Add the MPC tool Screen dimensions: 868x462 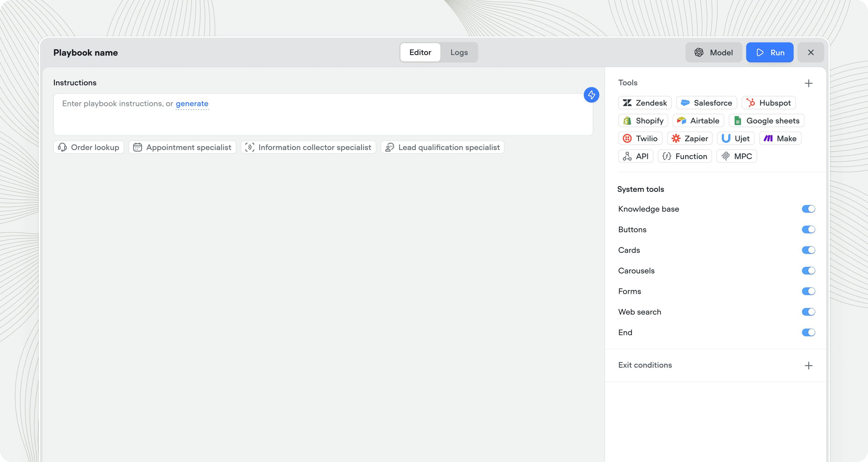[736, 156]
